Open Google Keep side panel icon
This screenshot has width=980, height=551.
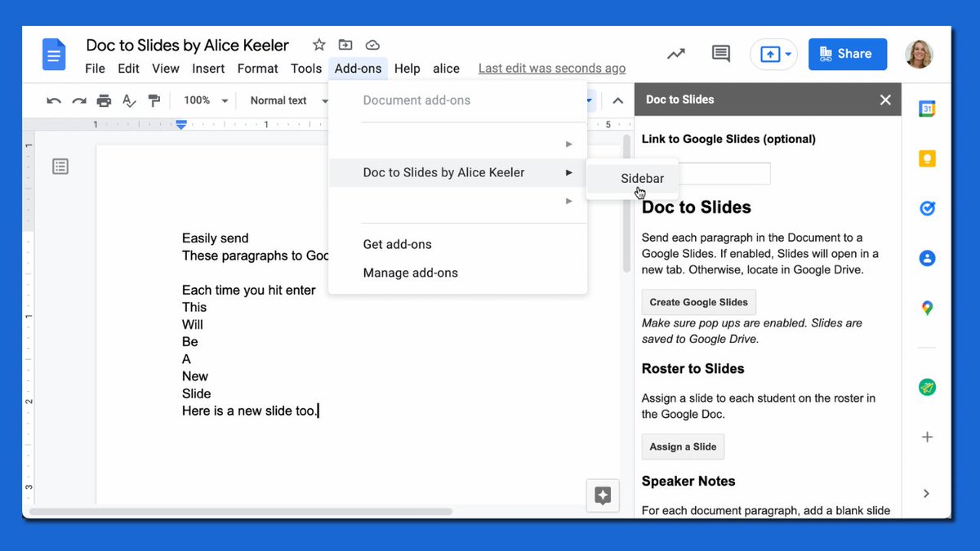(927, 158)
